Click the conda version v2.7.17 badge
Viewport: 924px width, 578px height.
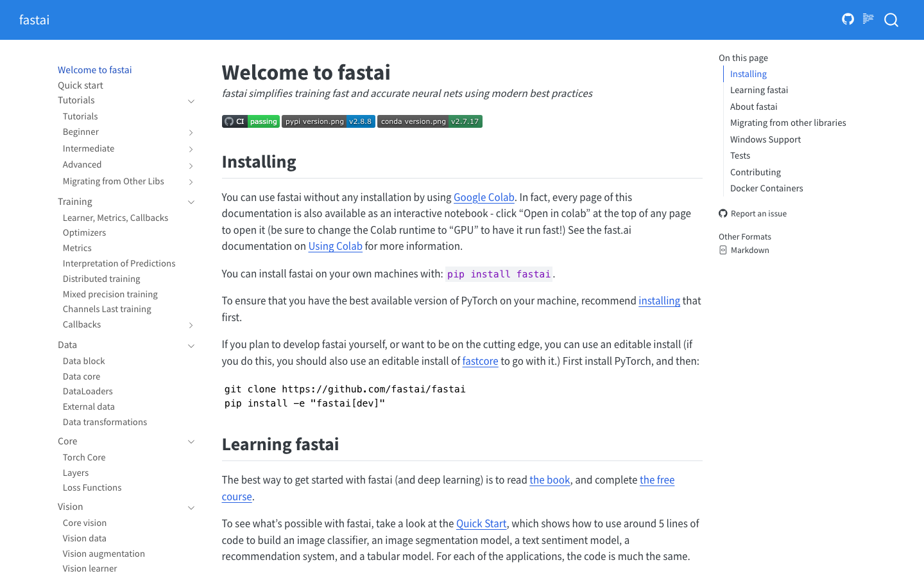point(430,121)
